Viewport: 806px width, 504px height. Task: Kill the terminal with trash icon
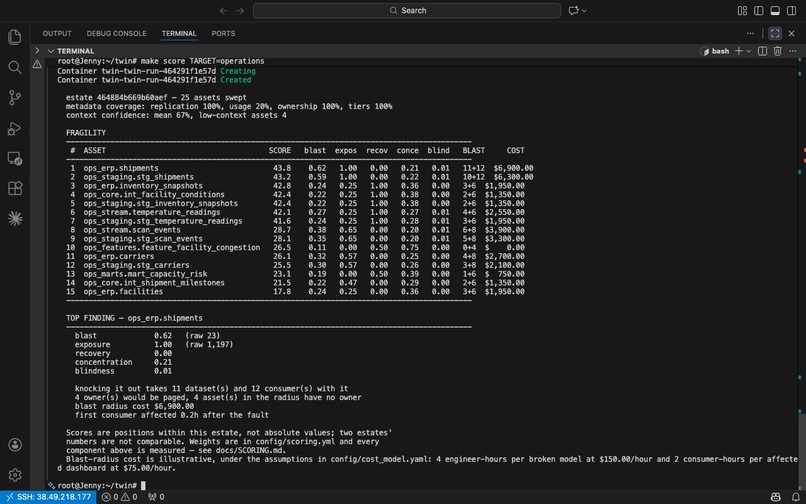click(x=778, y=51)
